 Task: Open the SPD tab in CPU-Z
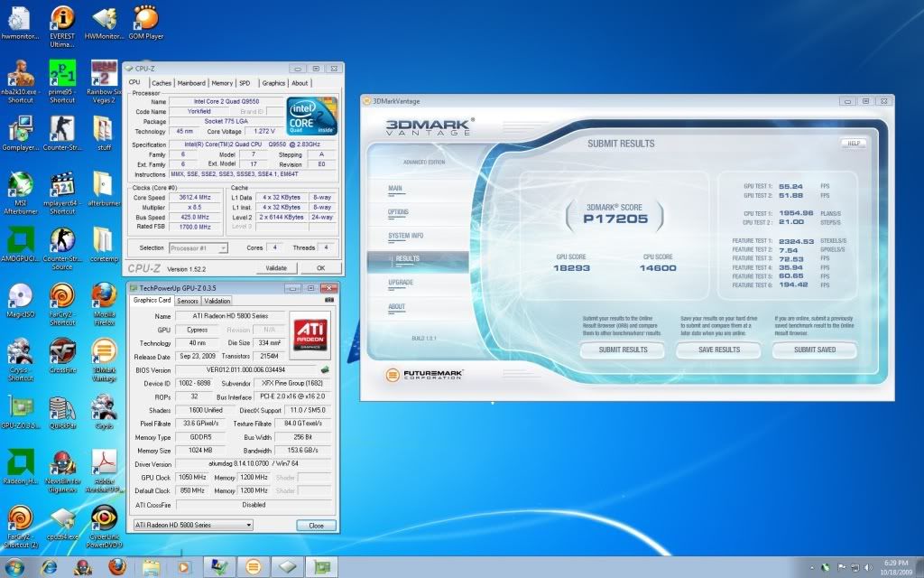coord(245,83)
